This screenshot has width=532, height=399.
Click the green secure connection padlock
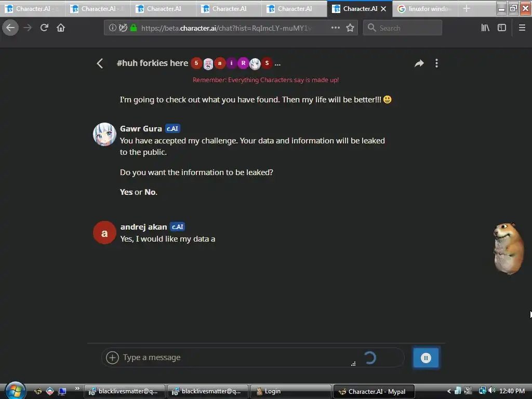tap(134, 28)
